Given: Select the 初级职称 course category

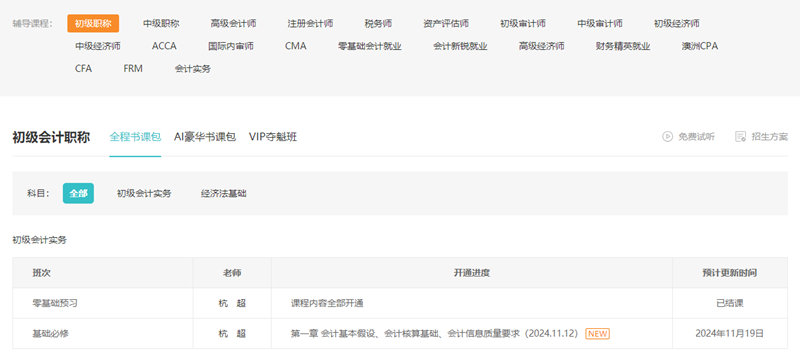Looking at the screenshot, I should coord(93,23).
